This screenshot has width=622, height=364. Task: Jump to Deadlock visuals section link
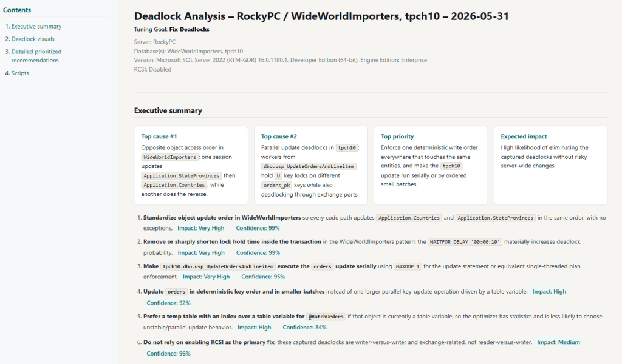tap(33, 39)
